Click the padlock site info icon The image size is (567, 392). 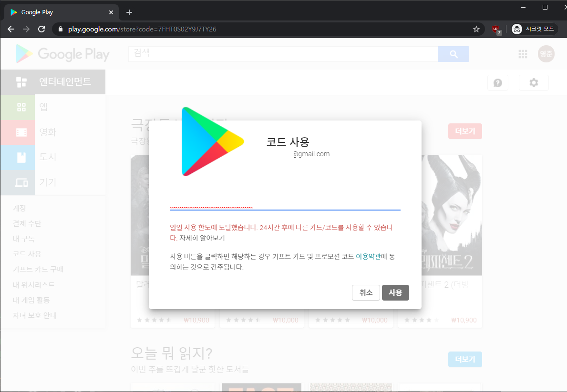pos(61,29)
